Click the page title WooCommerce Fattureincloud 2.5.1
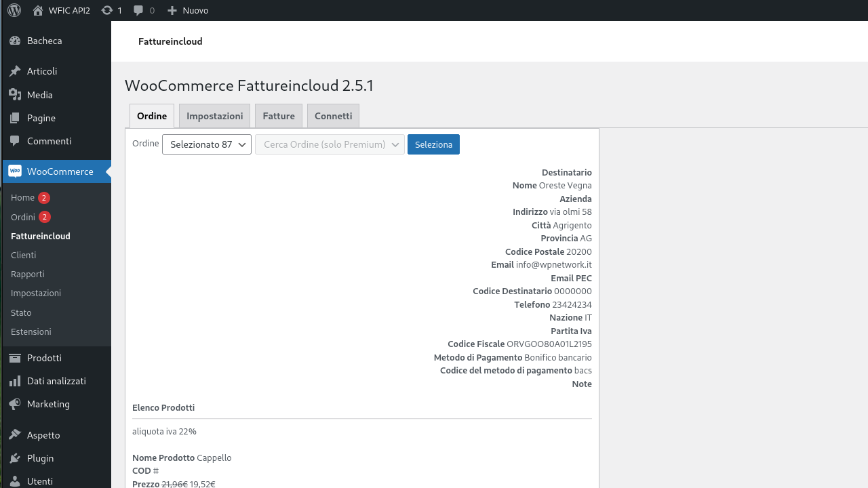 point(249,85)
